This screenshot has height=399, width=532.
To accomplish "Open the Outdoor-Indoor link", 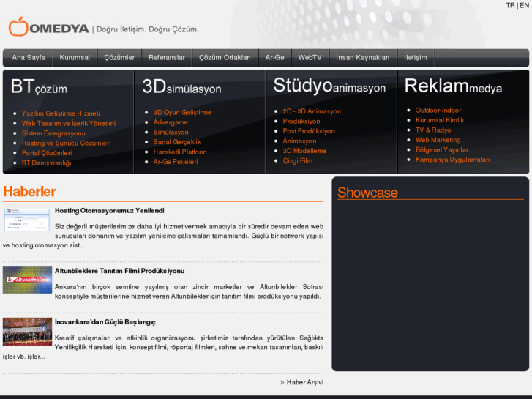I will [x=438, y=111].
